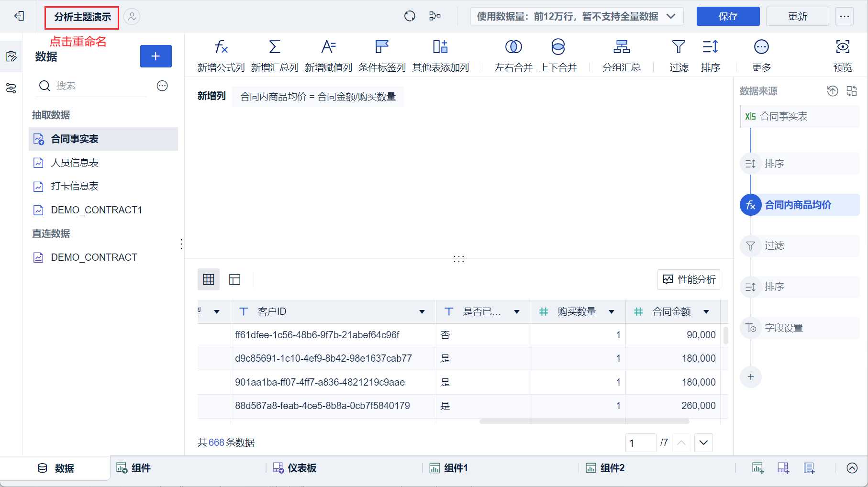Click the circular refresh icon in header

[410, 16]
